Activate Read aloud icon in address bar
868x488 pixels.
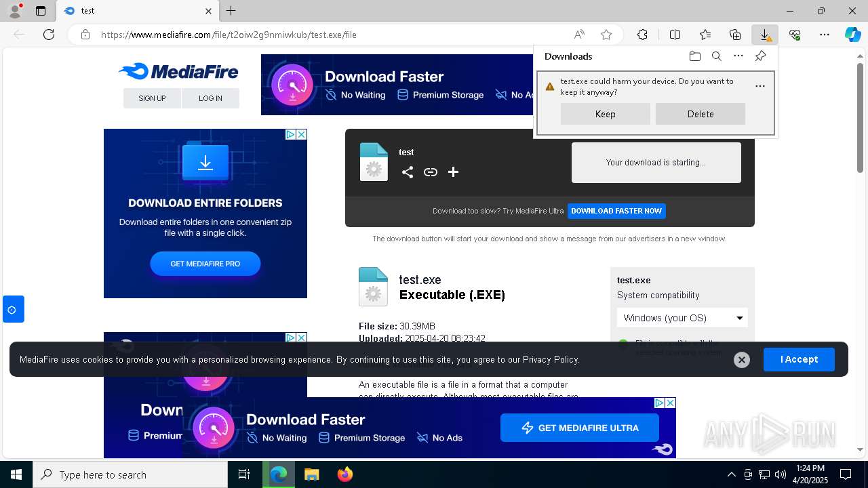[579, 35]
